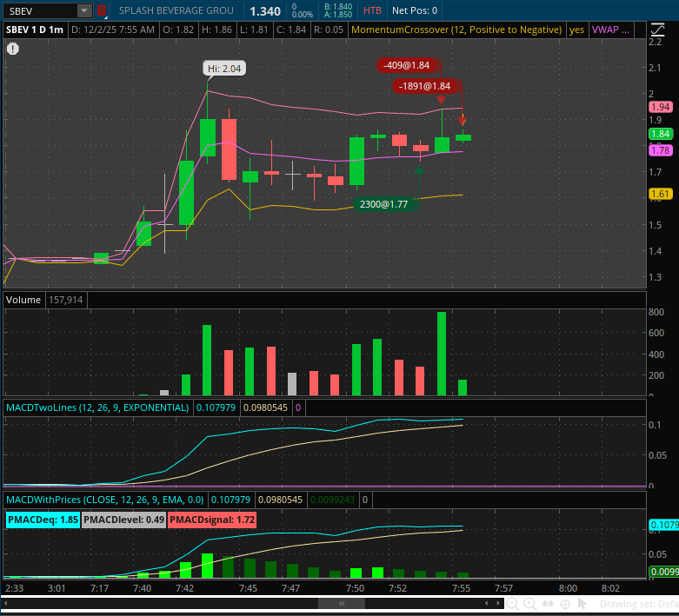
Task: Open the price axis scale settings icon
Action: tap(657, 30)
